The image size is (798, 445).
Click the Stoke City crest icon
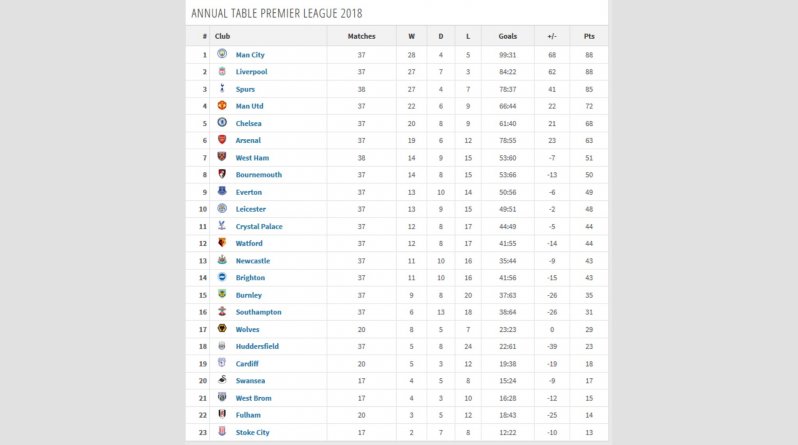click(222, 431)
